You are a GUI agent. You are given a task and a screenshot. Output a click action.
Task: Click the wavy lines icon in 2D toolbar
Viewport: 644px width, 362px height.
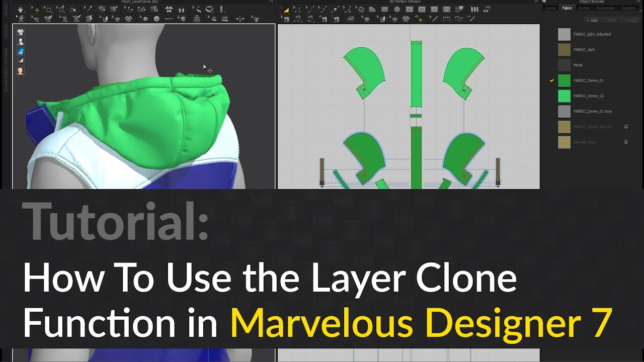point(458,19)
